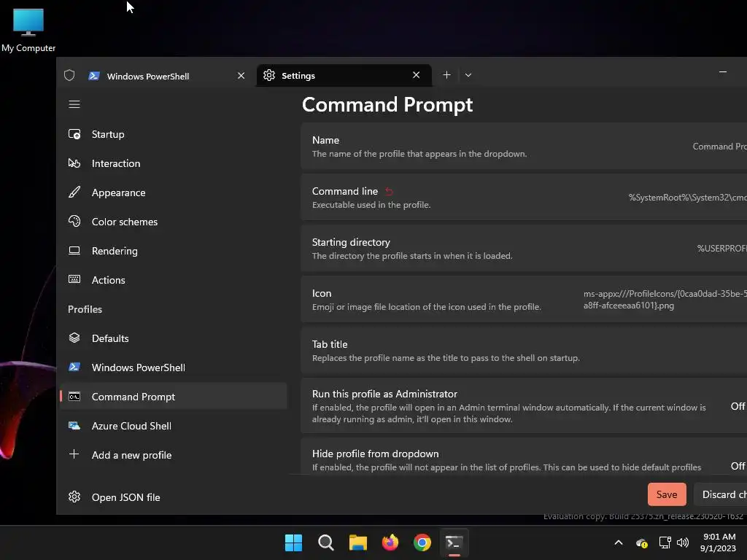Launch Firefox from taskbar
The width and height of the screenshot is (747, 560).
click(x=390, y=542)
